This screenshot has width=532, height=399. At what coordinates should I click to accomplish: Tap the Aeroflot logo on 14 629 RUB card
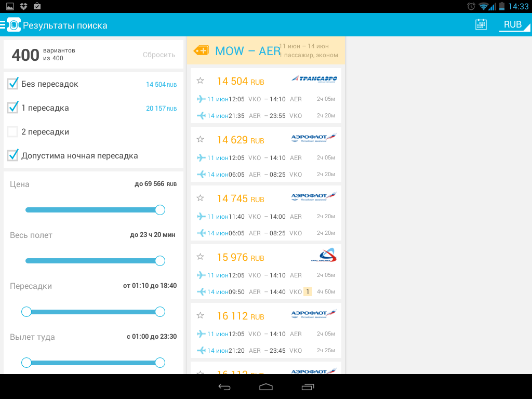click(314, 138)
